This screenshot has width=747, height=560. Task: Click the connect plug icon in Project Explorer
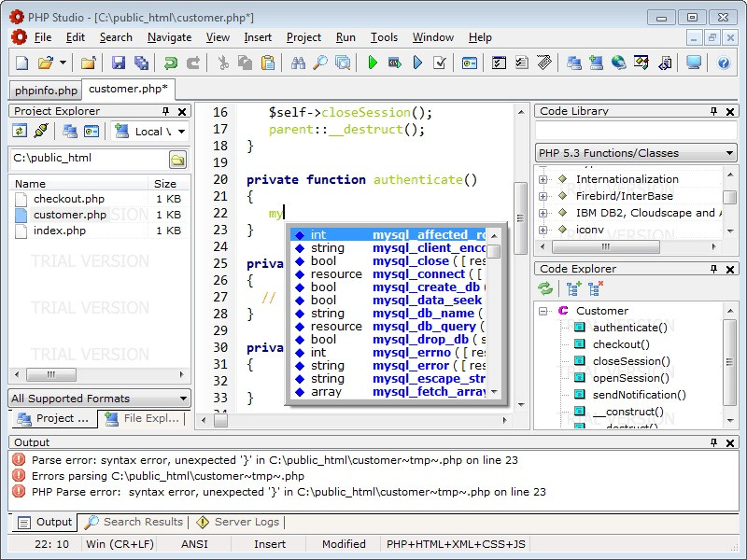point(41,131)
